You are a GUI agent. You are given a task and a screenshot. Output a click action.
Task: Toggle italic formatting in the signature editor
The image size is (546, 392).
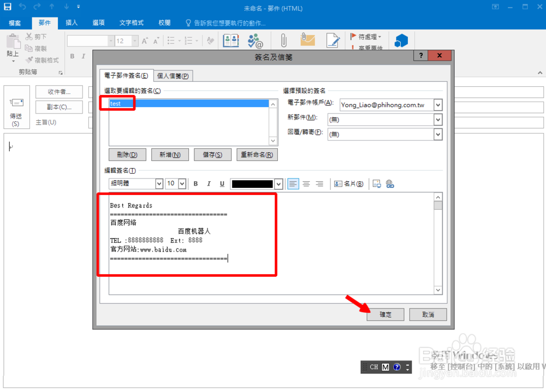(x=208, y=183)
